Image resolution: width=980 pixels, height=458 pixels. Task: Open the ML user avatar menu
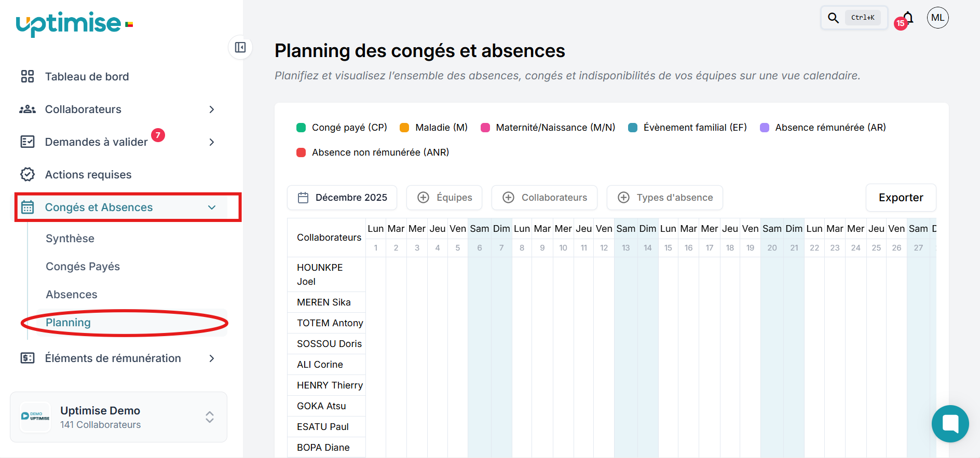[x=937, y=18]
